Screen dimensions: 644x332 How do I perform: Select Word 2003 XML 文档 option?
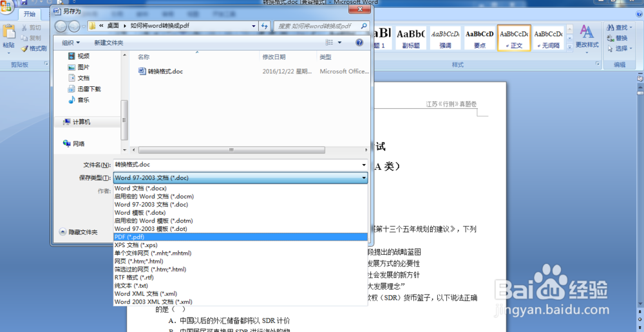click(240, 302)
